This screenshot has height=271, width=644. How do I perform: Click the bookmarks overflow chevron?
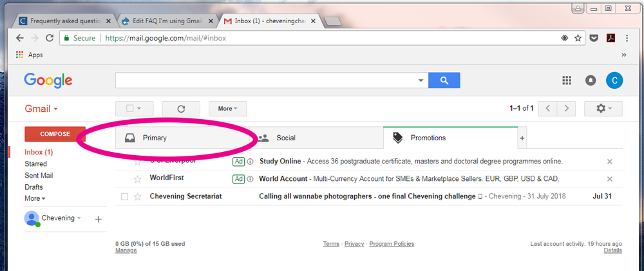point(624,55)
